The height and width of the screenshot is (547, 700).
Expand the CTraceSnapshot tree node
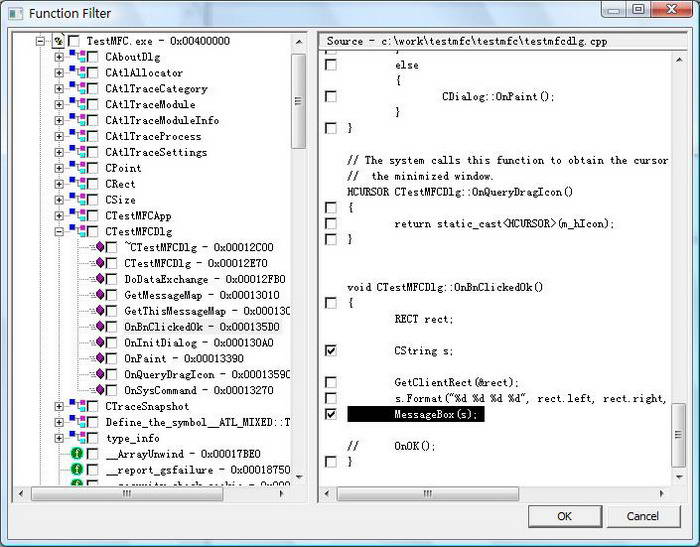(x=59, y=406)
